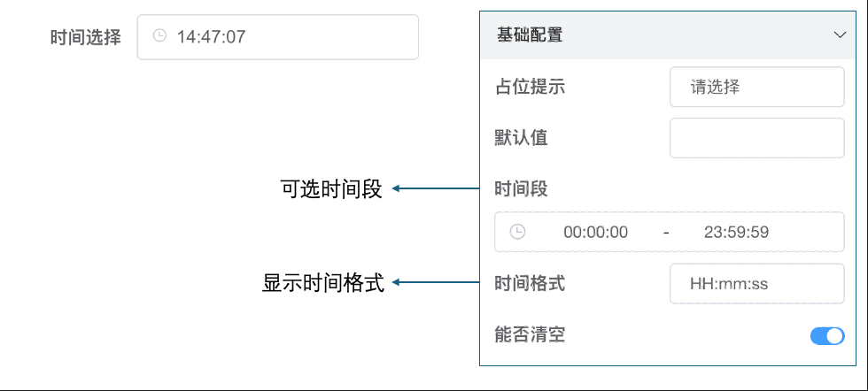Click the 时间选择 field label
This screenshot has width=868, height=391.
point(85,37)
